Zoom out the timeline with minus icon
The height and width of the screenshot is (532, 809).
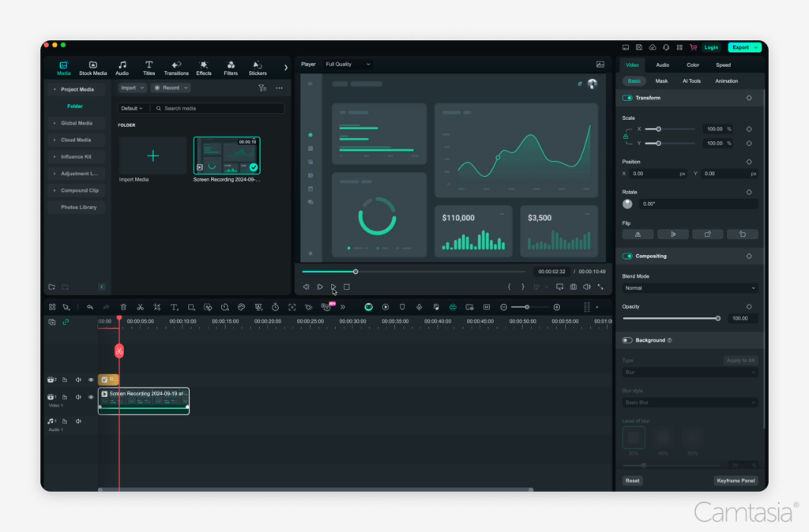pyautogui.click(x=503, y=307)
